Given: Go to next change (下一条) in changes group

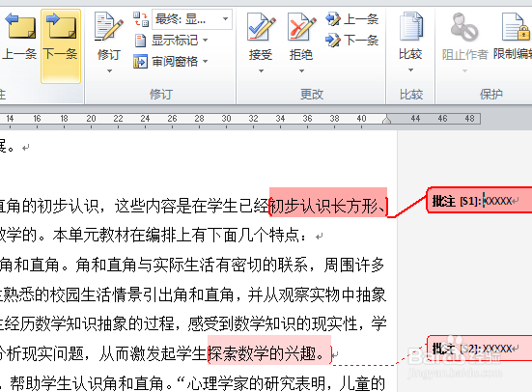Looking at the screenshot, I should [351, 40].
